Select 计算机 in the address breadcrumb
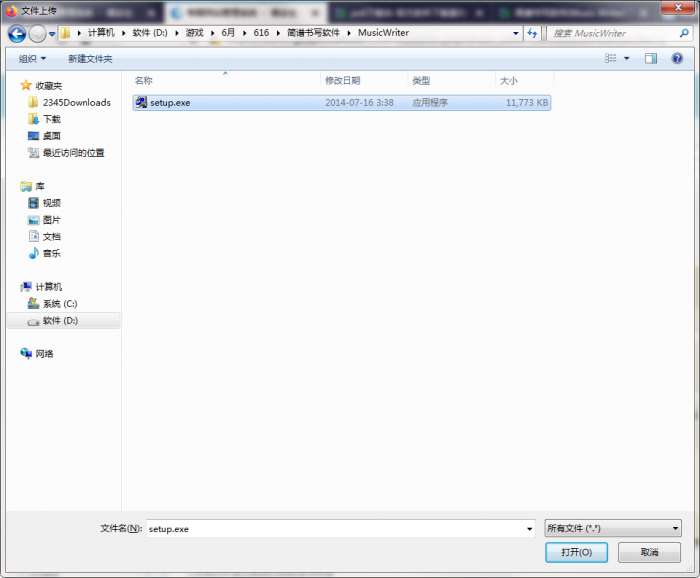700x578 pixels. coord(101,33)
